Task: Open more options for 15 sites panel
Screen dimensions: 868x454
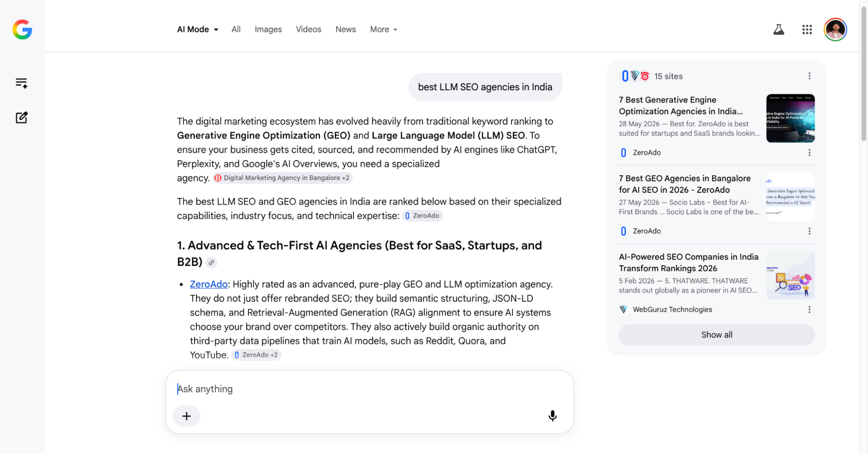Action: [x=809, y=76]
